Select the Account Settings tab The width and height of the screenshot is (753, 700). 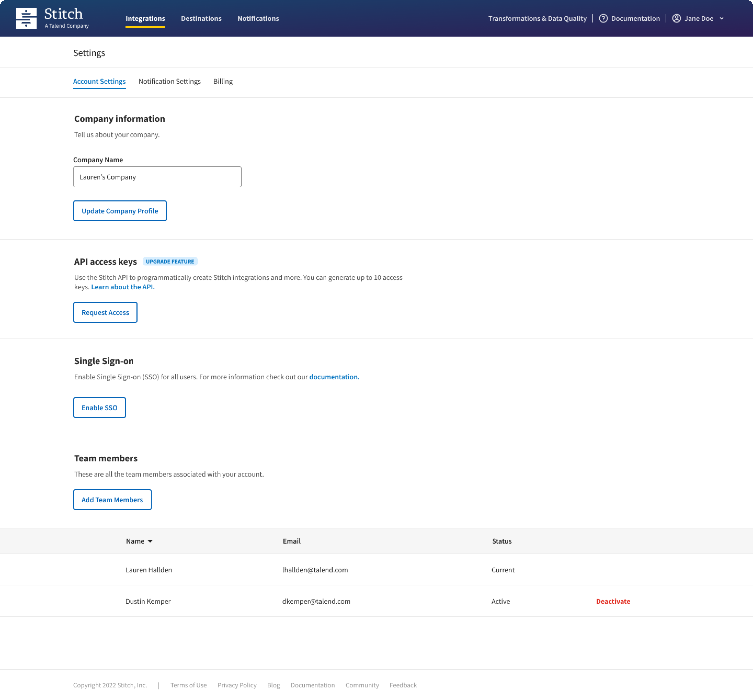point(99,81)
